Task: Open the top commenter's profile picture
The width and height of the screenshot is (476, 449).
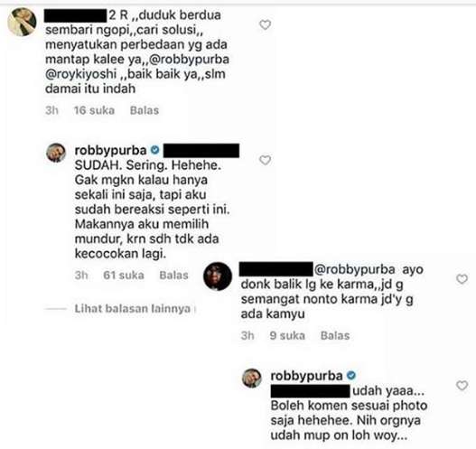Action: [23, 22]
